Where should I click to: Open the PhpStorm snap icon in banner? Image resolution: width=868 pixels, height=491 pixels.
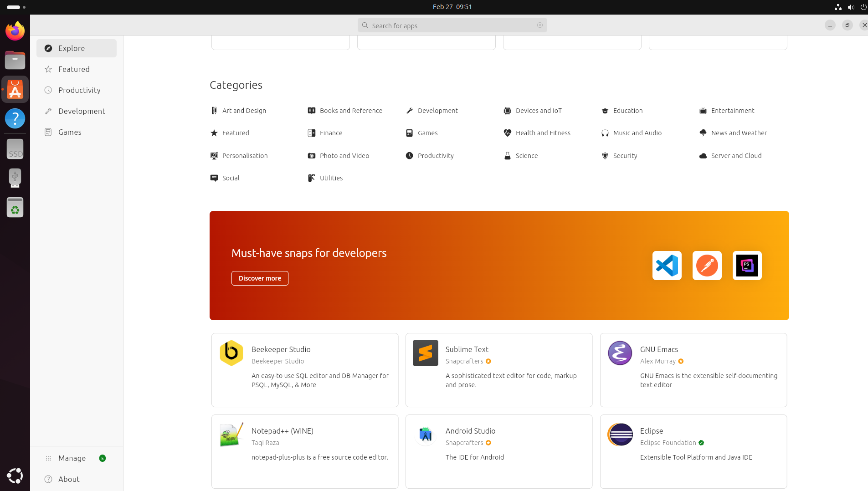pos(747,266)
